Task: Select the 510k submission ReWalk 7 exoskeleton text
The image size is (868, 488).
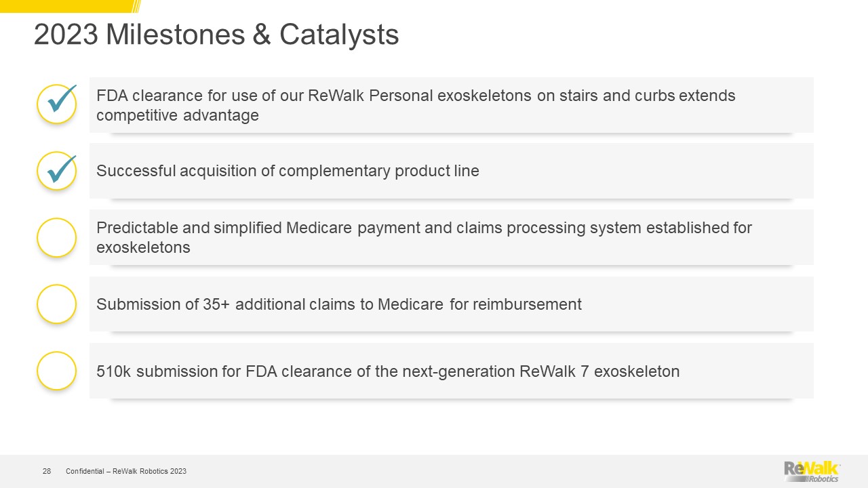Action: coord(388,371)
